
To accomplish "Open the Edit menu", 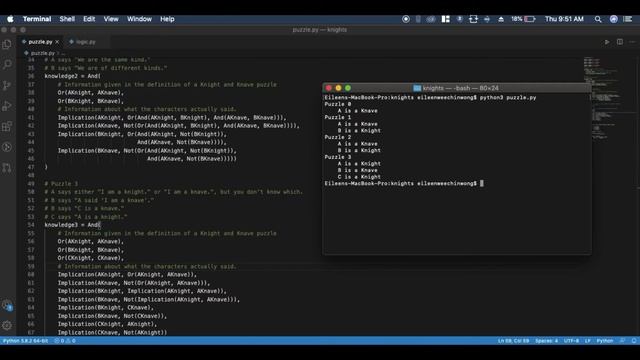I will [x=89, y=19].
